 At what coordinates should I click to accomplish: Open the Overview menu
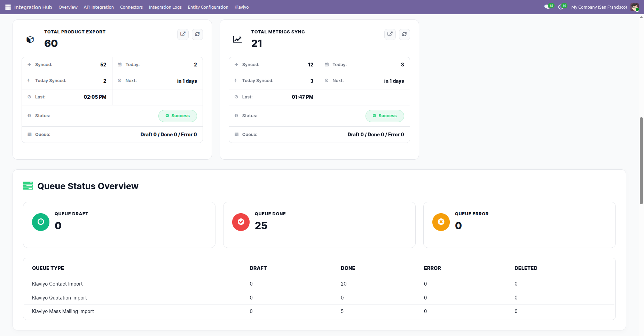coord(68,7)
